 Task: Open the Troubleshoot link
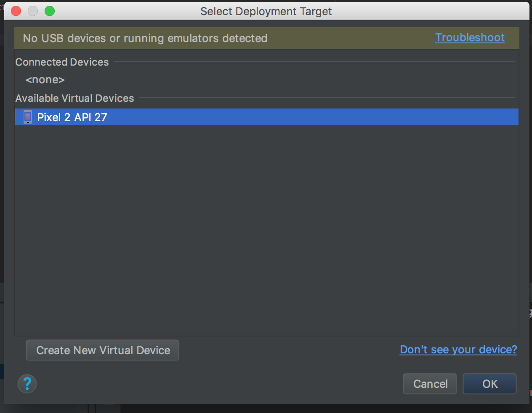[x=469, y=37]
